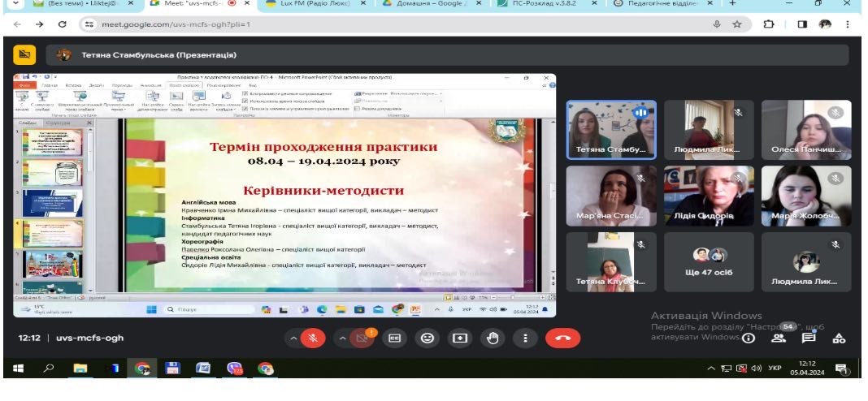This screenshot has width=868, height=401.
Task: Open the activities icon in Meet
Action: point(839,338)
